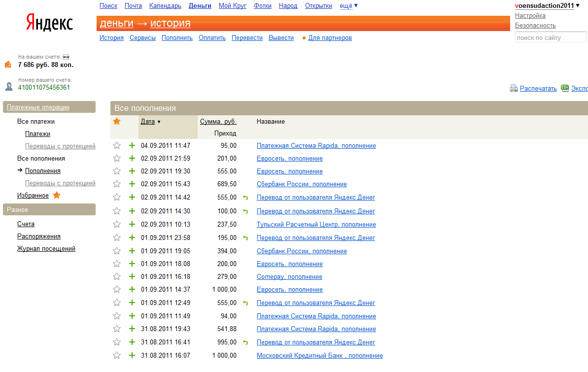Click the site search input field
The width and height of the screenshot is (588, 372).
pyautogui.click(x=551, y=37)
